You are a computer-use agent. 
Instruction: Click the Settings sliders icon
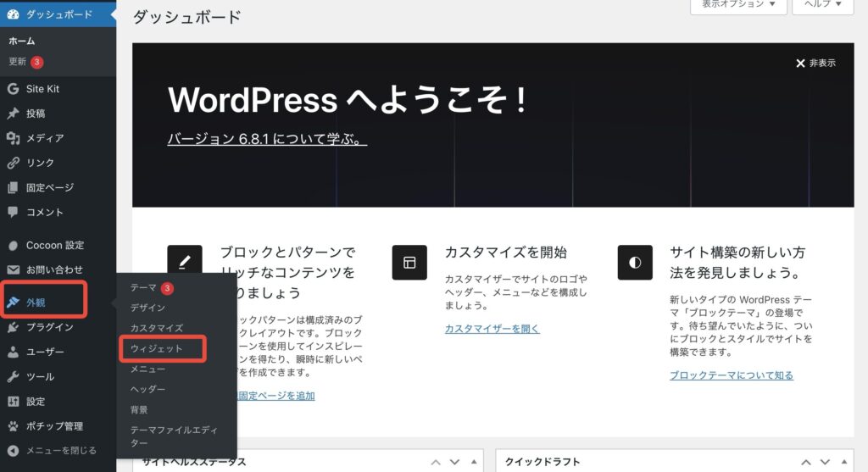13,401
